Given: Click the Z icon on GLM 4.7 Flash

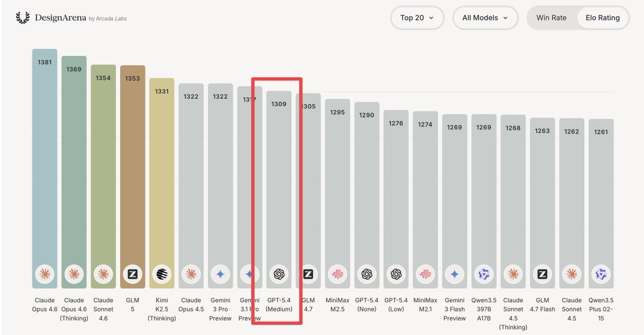Looking at the screenshot, I should (542, 274).
